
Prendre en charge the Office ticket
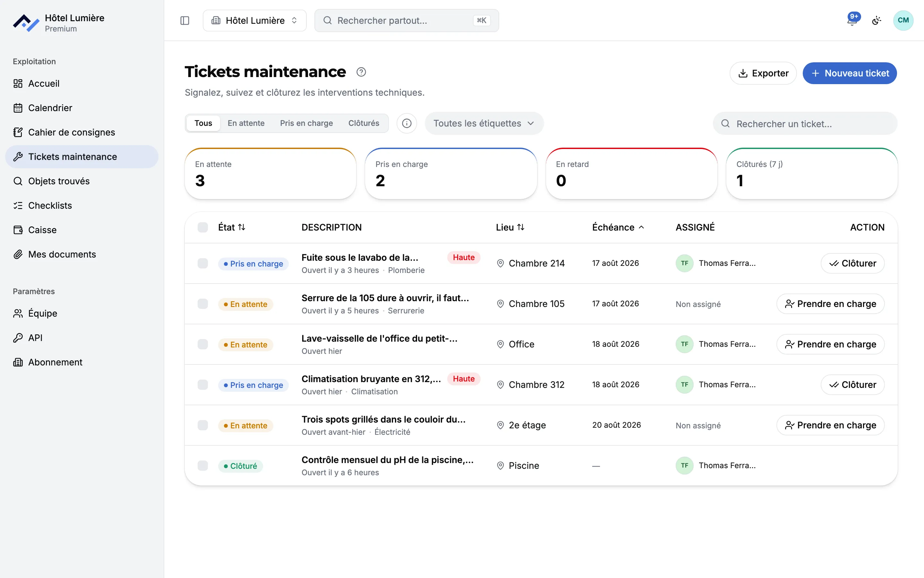tap(830, 345)
